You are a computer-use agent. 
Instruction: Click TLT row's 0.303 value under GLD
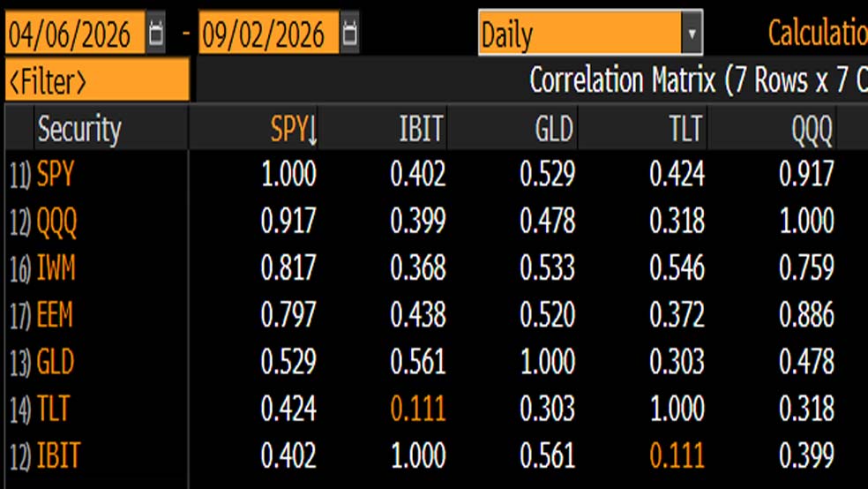tap(548, 409)
